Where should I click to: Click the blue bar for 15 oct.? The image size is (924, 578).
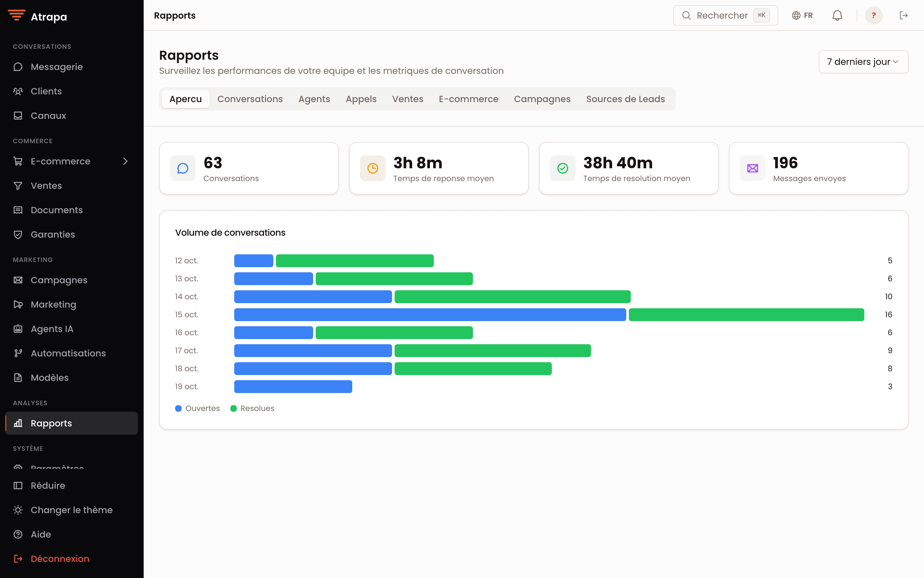430,315
